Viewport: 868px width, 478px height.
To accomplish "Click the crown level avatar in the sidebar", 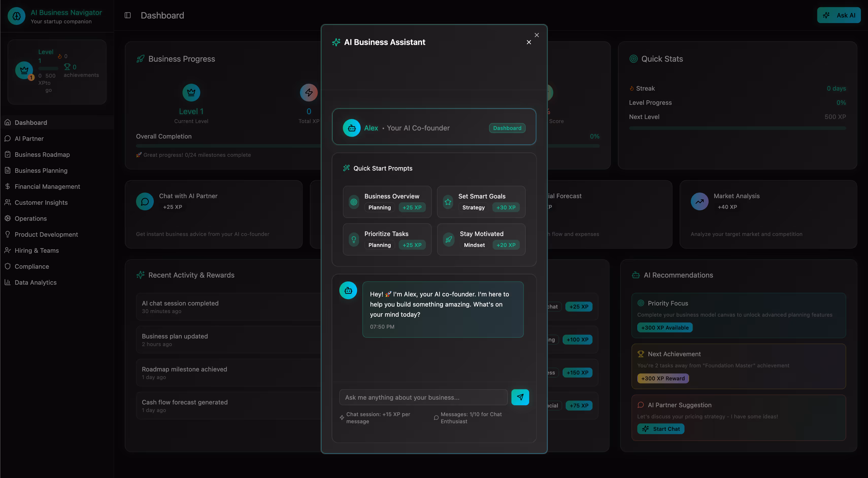I will [24, 70].
